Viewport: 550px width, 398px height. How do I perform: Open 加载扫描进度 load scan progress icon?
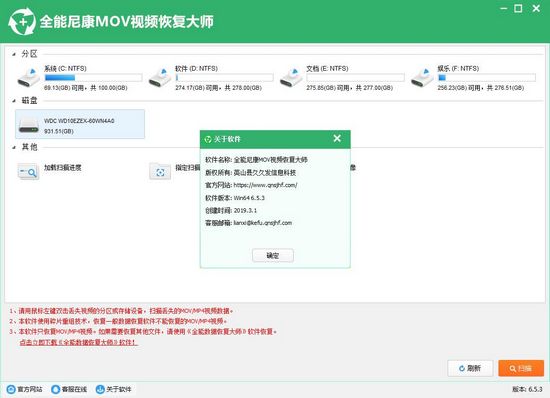tap(28, 172)
